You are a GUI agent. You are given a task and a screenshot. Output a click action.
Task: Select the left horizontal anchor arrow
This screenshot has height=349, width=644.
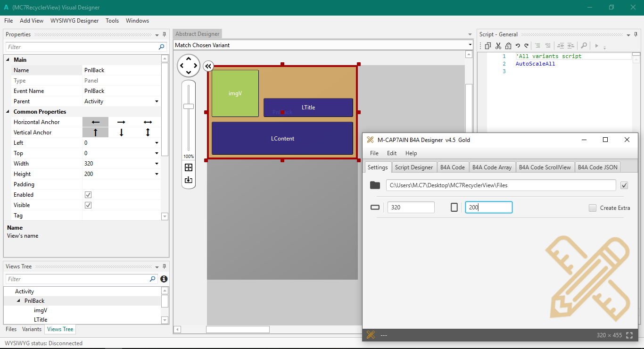pos(95,122)
